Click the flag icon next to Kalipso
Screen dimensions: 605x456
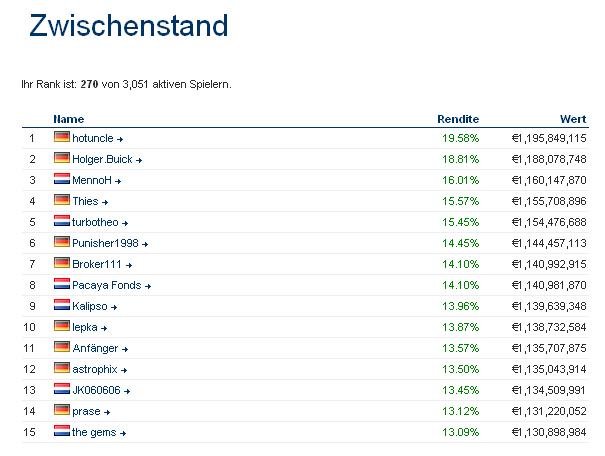(x=61, y=306)
